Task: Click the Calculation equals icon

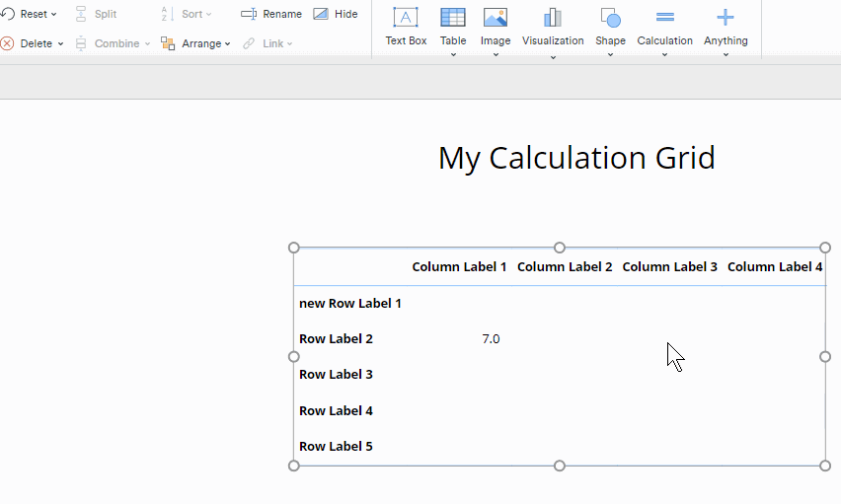Action: (x=664, y=18)
